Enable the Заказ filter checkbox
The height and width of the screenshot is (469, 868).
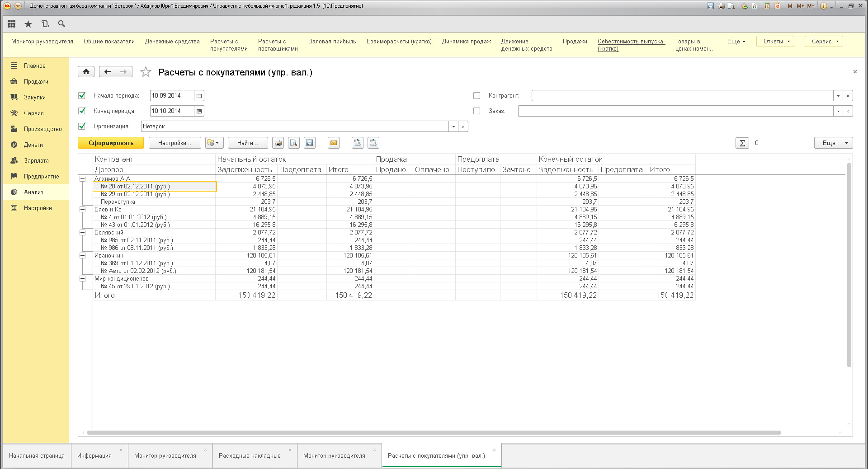(x=476, y=111)
